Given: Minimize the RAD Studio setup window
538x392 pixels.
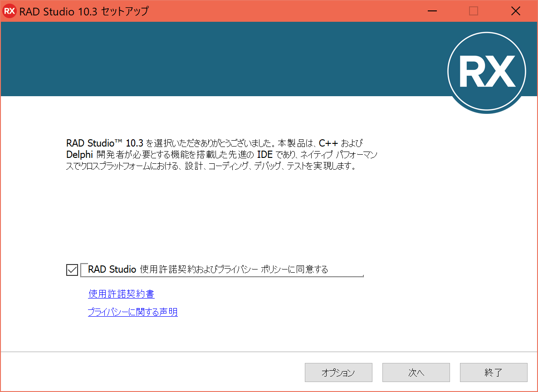Looking at the screenshot, I should click(432, 11).
